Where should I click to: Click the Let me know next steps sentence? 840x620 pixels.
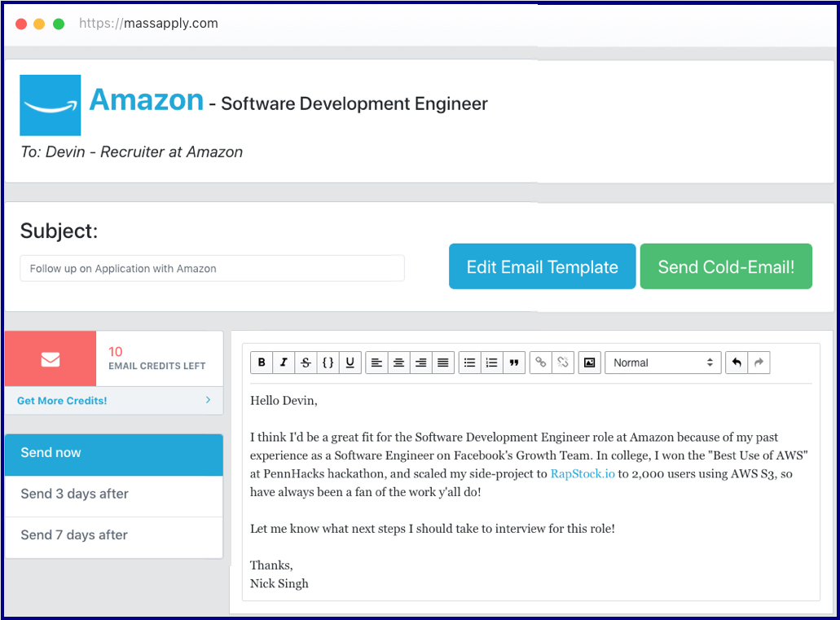[x=433, y=529]
